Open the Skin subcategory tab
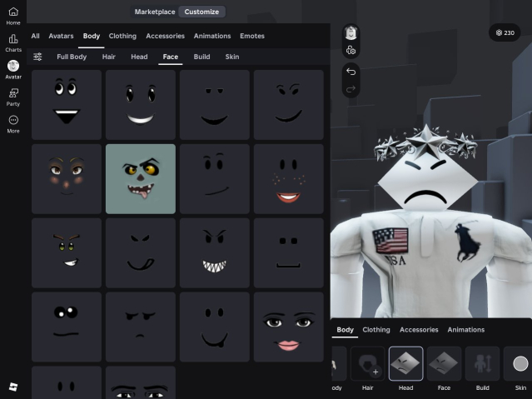This screenshot has height=399, width=532. [x=231, y=57]
